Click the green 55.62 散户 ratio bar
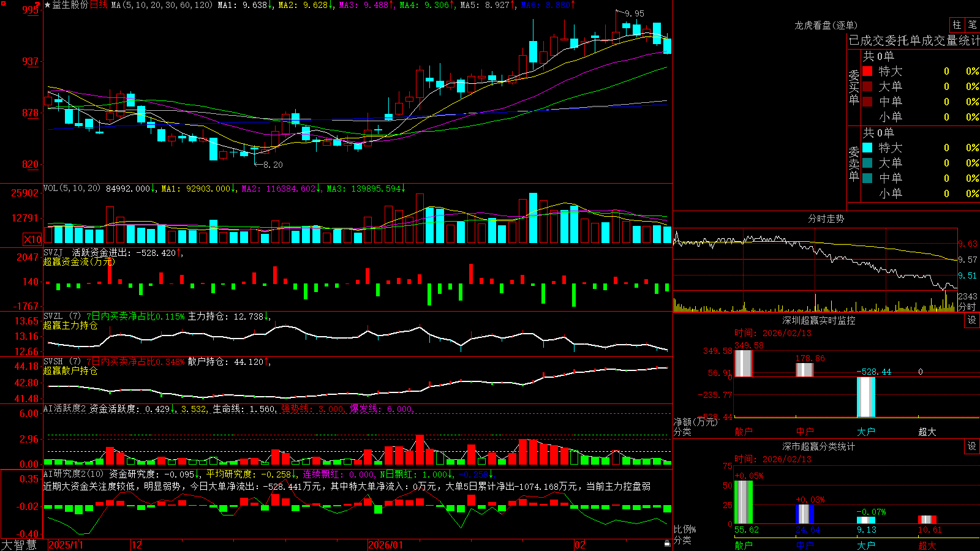Viewport: 980px width, 551px height. (x=744, y=502)
